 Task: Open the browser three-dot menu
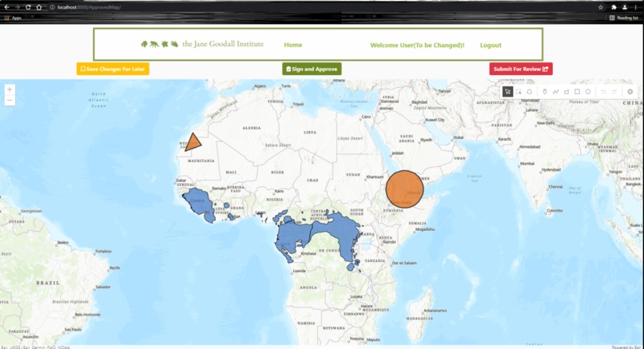point(635,7)
